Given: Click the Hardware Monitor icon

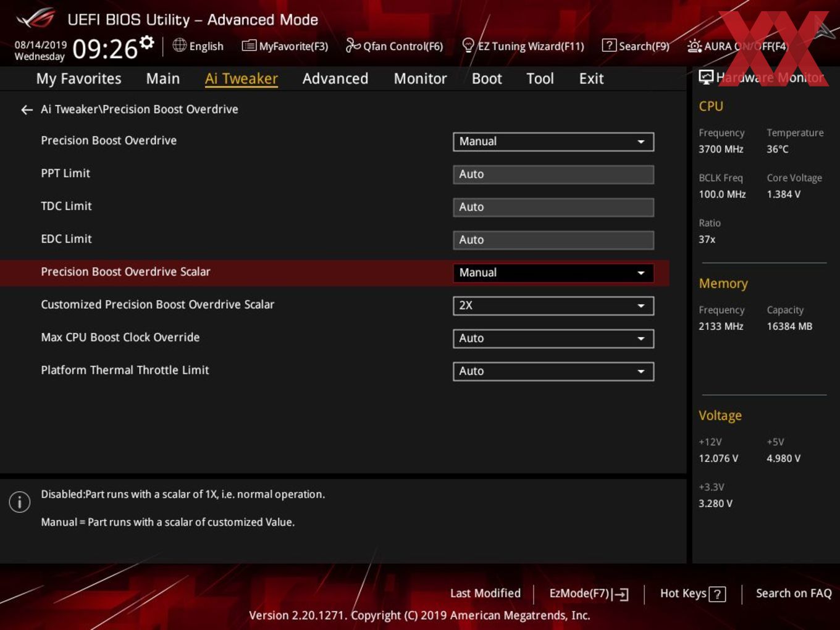Looking at the screenshot, I should tap(706, 77).
